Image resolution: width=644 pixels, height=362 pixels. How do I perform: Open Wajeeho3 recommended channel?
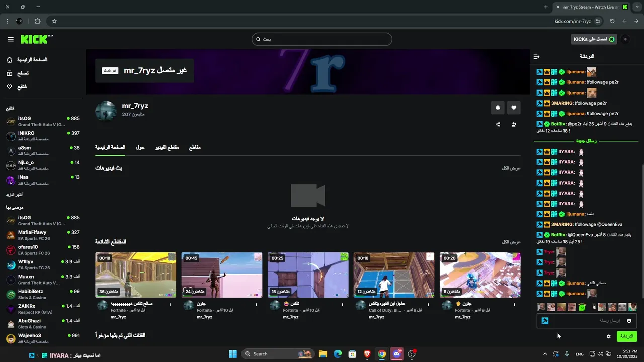point(43,338)
